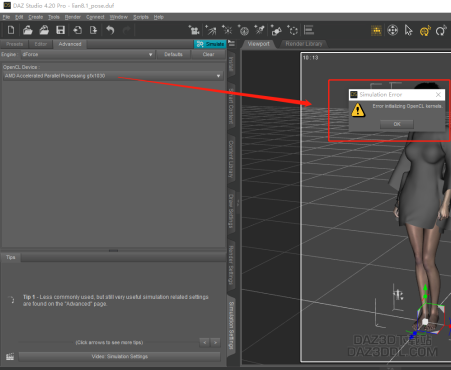The image size is (451, 370).
Task: Open the Connect menu
Action: pyautogui.click(x=95, y=17)
